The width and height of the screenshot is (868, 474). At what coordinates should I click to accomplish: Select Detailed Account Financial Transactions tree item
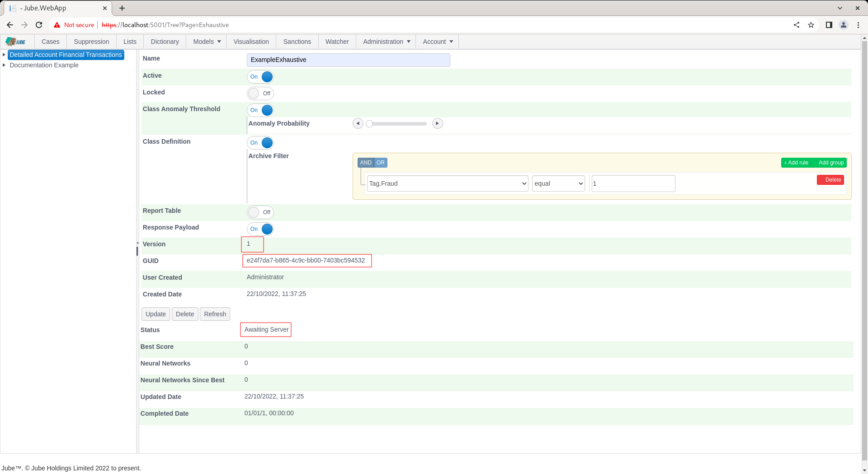[66, 55]
